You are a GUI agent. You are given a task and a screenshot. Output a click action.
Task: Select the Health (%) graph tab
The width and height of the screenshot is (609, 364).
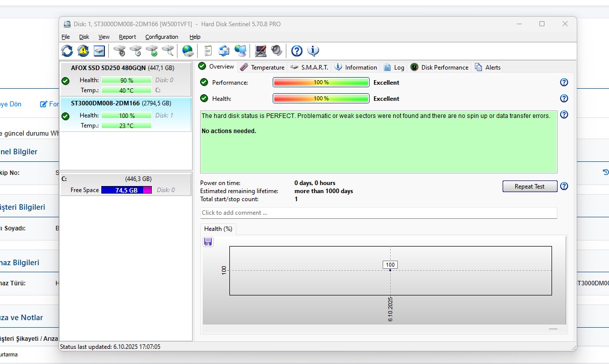click(x=218, y=229)
